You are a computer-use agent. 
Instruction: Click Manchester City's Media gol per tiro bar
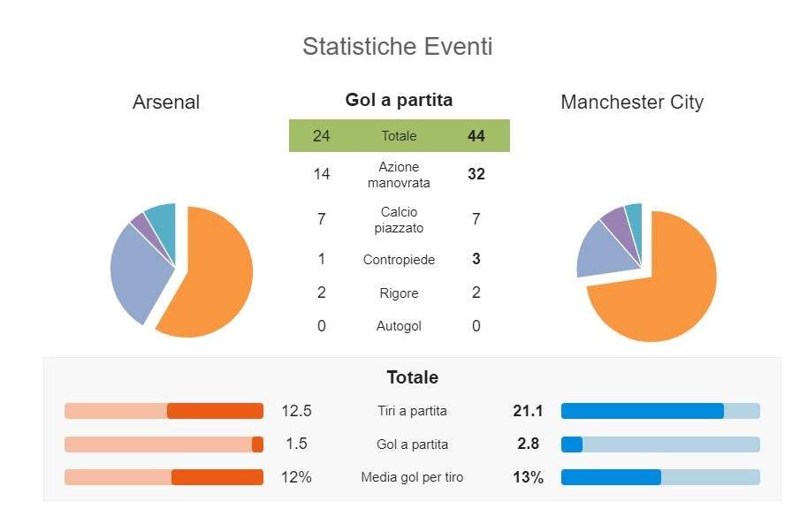click(x=660, y=477)
